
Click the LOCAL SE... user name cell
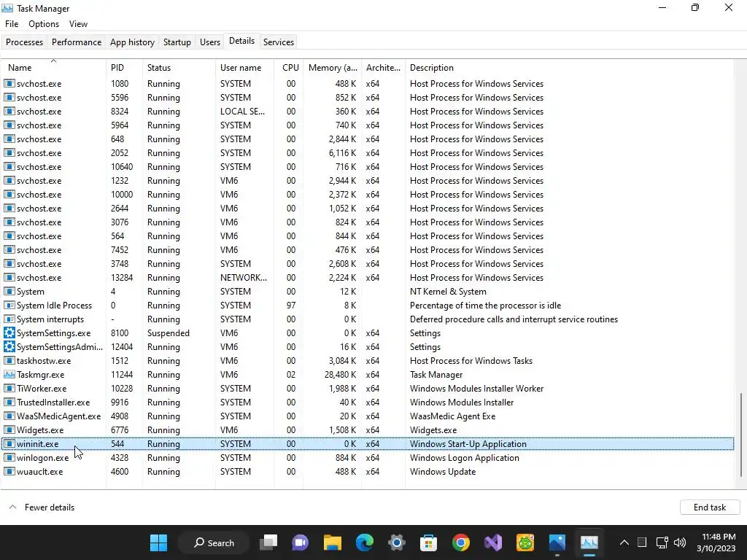242,111
